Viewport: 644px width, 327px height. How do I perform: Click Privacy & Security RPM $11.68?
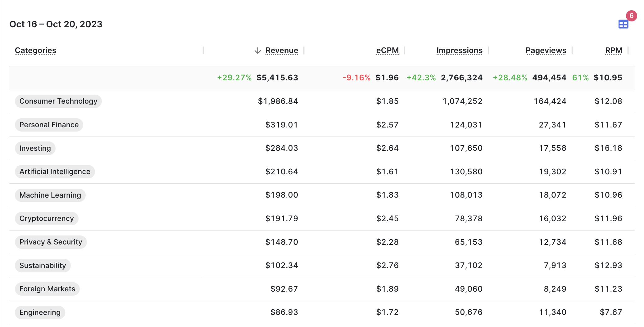coord(608,242)
